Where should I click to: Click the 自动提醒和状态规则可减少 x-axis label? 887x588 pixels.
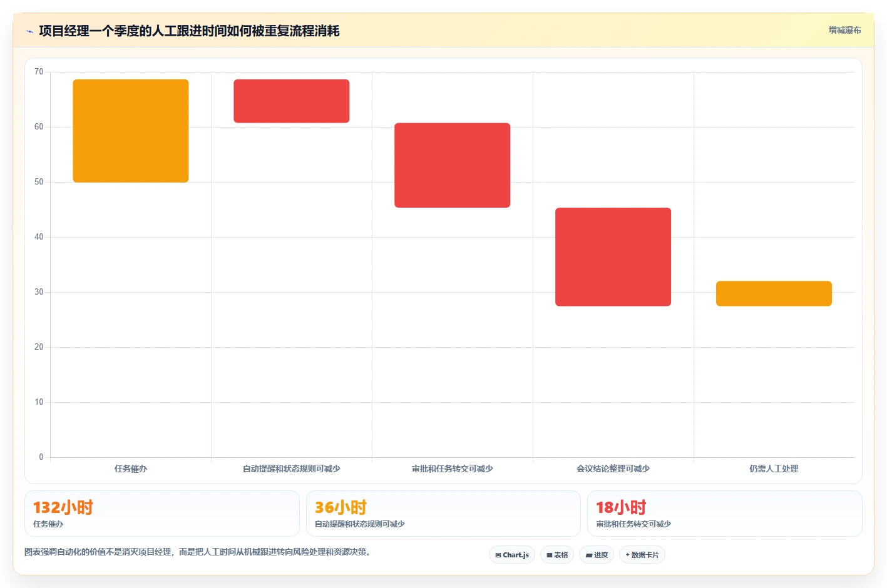[292, 469]
